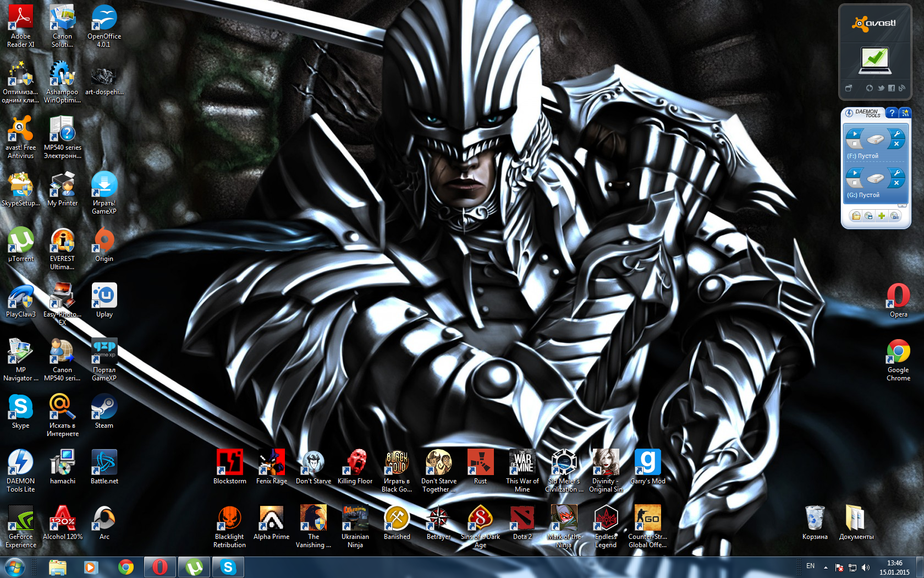Open DAEMON Tools gadget star news tab
This screenshot has height=578, width=924.
(905, 113)
